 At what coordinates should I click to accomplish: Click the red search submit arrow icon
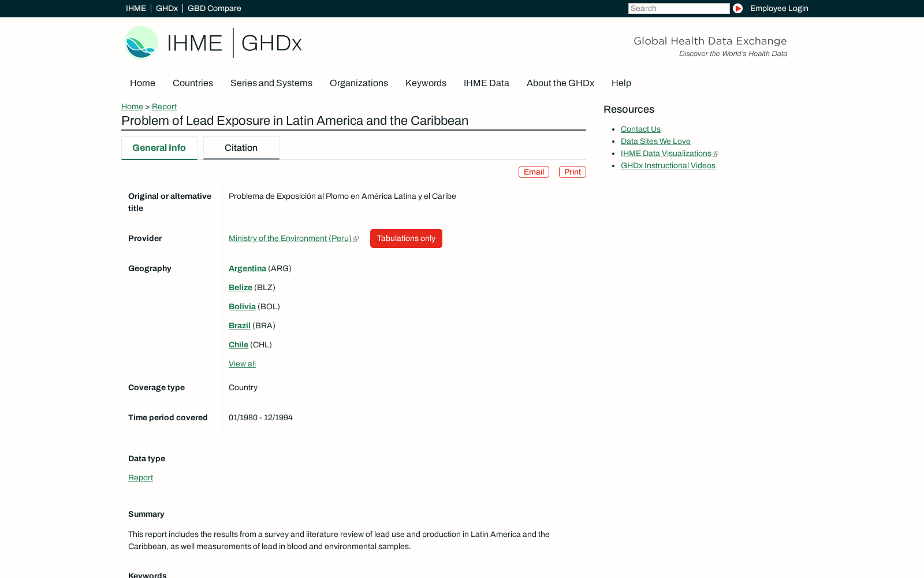coord(737,8)
